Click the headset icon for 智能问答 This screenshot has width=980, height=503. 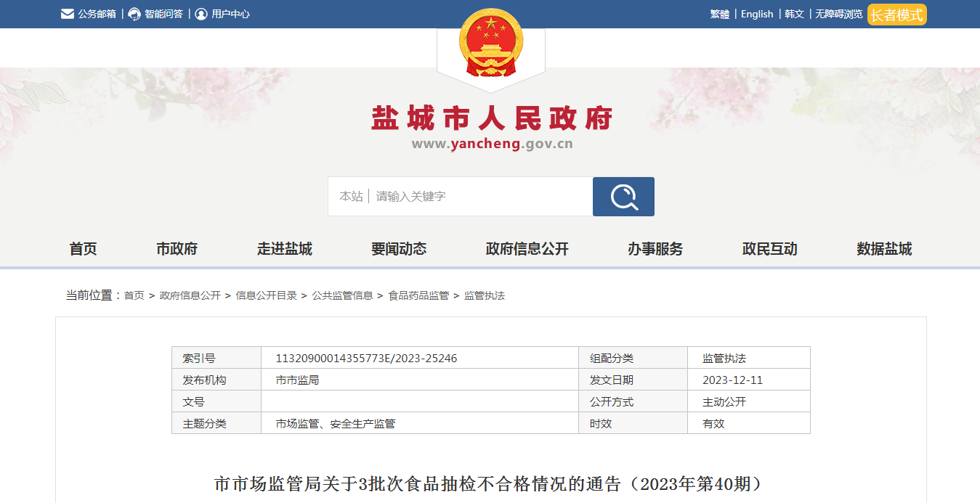coord(134,14)
